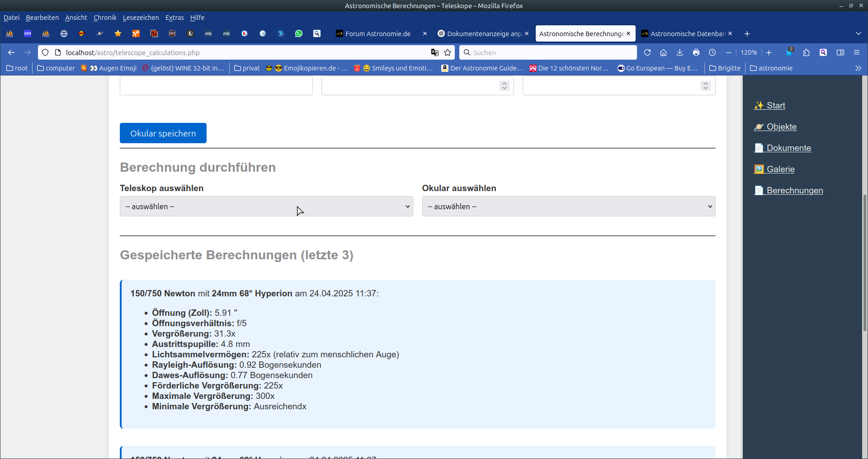868x459 pixels.
Task: Open the globe icon pinned tab
Action: (x=64, y=33)
